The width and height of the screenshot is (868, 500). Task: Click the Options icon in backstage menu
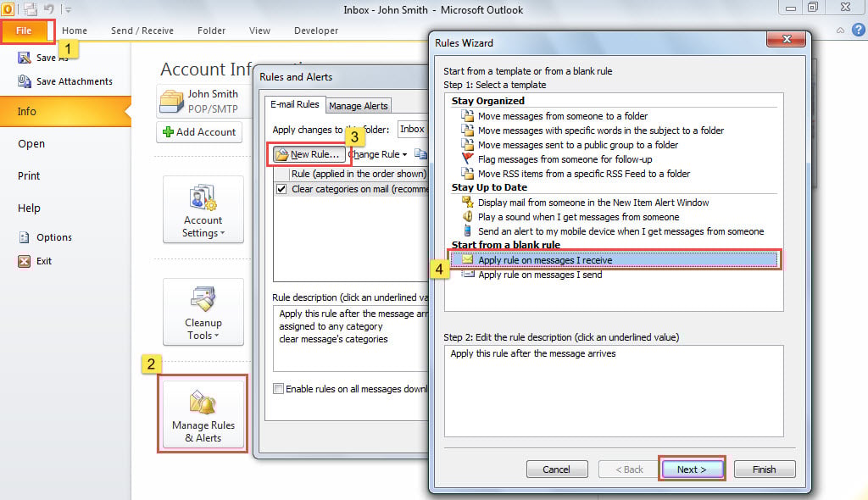coord(25,237)
